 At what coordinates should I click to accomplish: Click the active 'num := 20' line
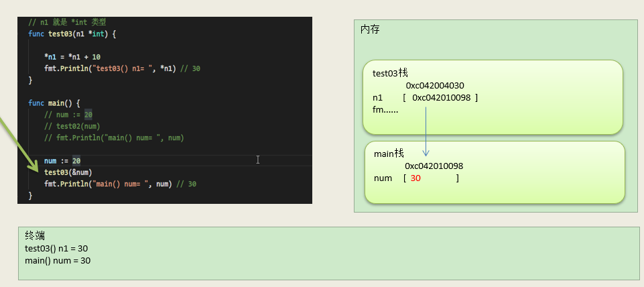coord(62,160)
